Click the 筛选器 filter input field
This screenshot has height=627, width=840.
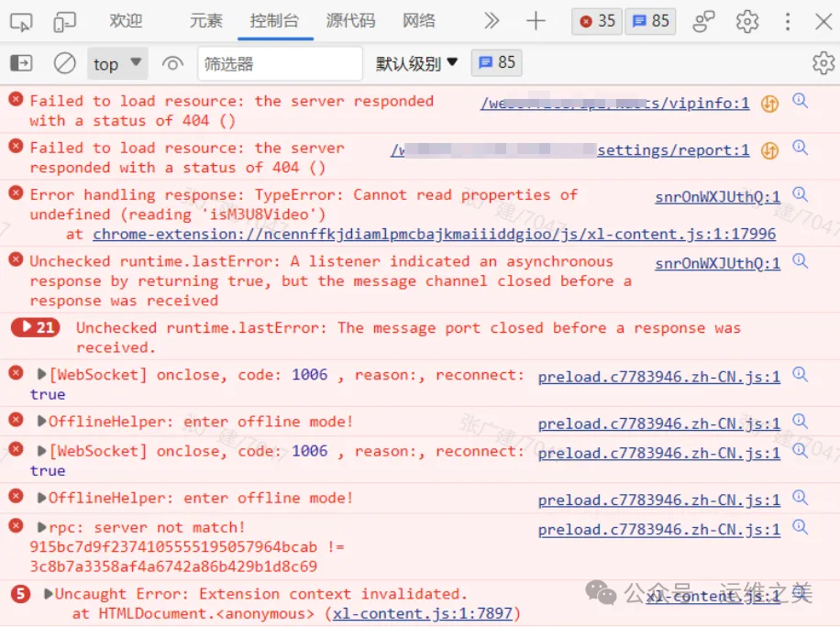click(x=280, y=63)
